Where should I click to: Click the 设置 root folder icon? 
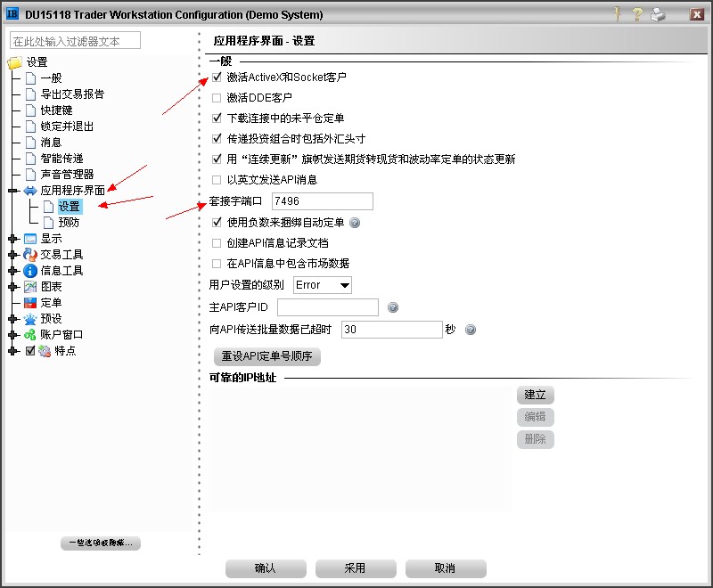tap(15, 62)
